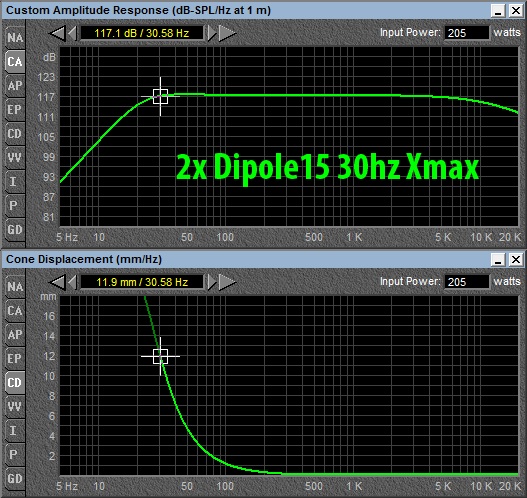527x498 pixels.
Task: Edit Input Power field in Cone Displacement window
Action: (467, 282)
